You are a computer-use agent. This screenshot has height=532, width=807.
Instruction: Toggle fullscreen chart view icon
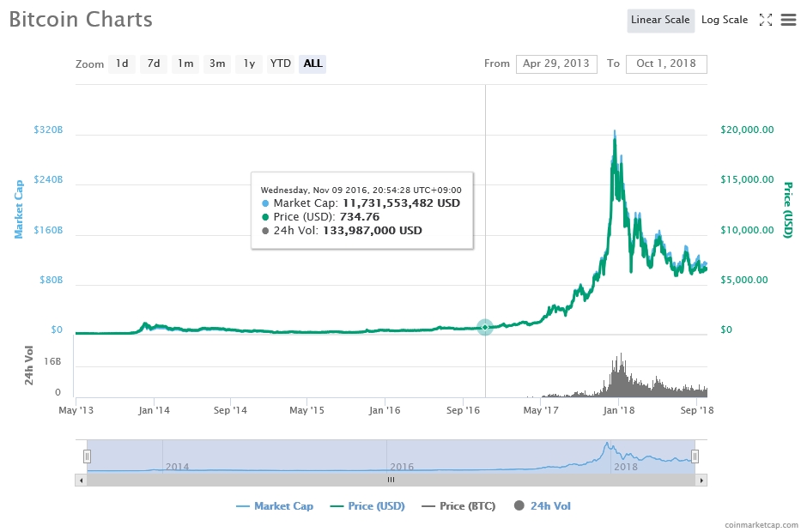pyautogui.click(x=766, y=20)
